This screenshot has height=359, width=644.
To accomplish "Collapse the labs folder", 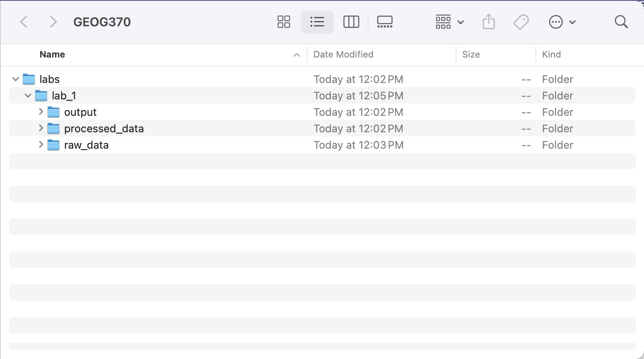I will coord(16,79).
